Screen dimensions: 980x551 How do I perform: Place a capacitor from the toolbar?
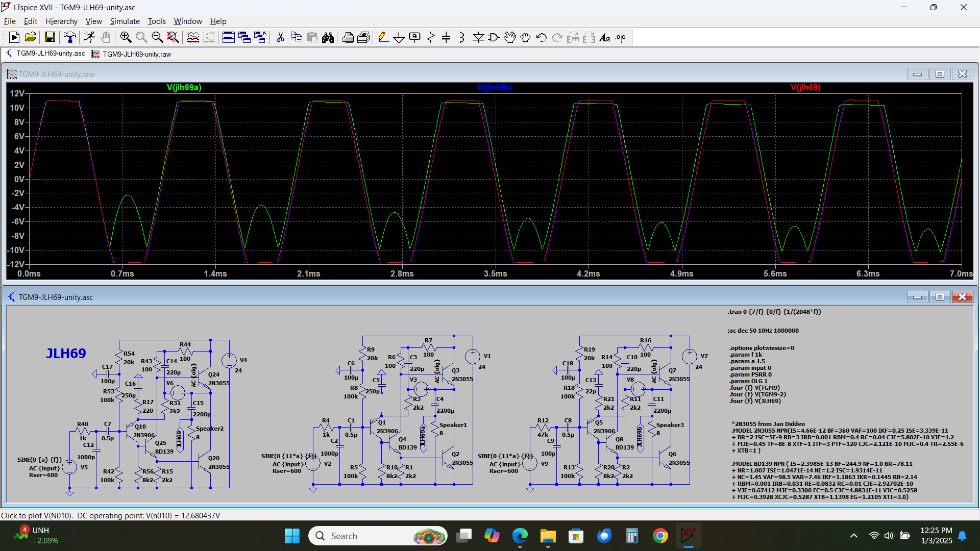[x=446, y=37]
